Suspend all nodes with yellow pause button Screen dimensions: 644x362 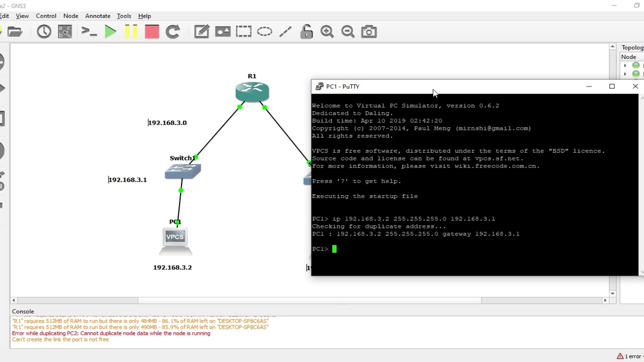pyautogui.click(x=131, y=32)
